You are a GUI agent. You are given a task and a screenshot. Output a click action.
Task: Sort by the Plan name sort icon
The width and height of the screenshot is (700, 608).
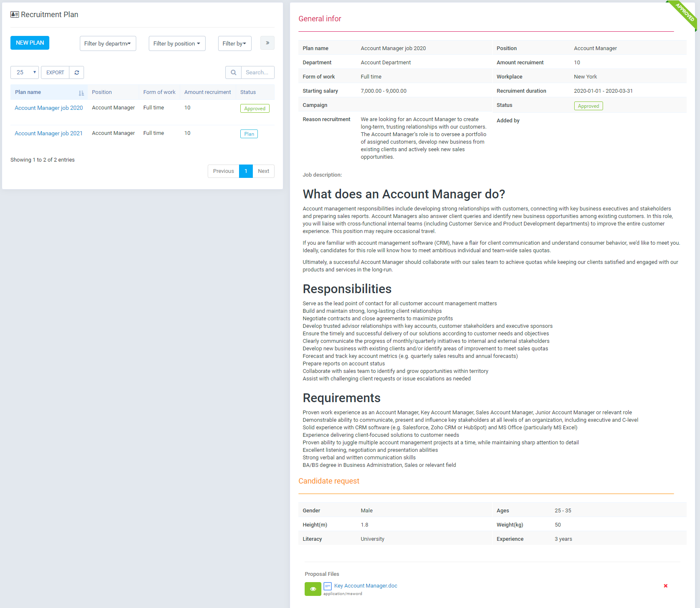(x=81, y=93)
